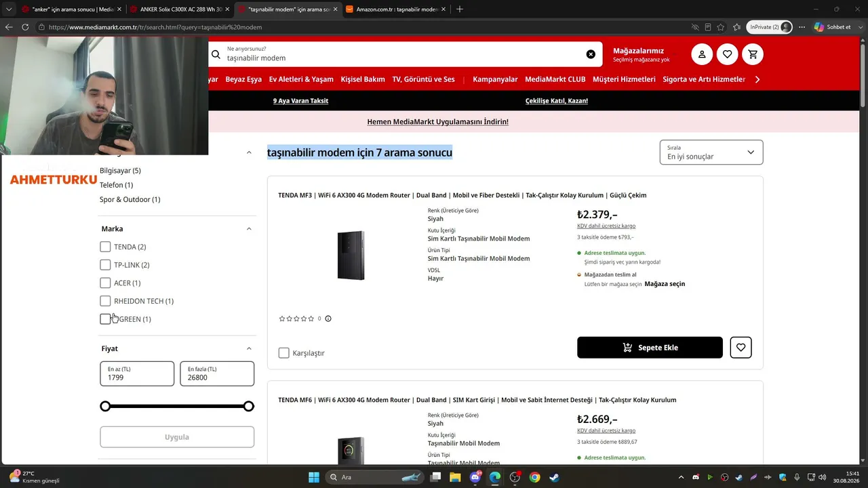
Task: Click the maximum price slider handle
Action: 249,406
